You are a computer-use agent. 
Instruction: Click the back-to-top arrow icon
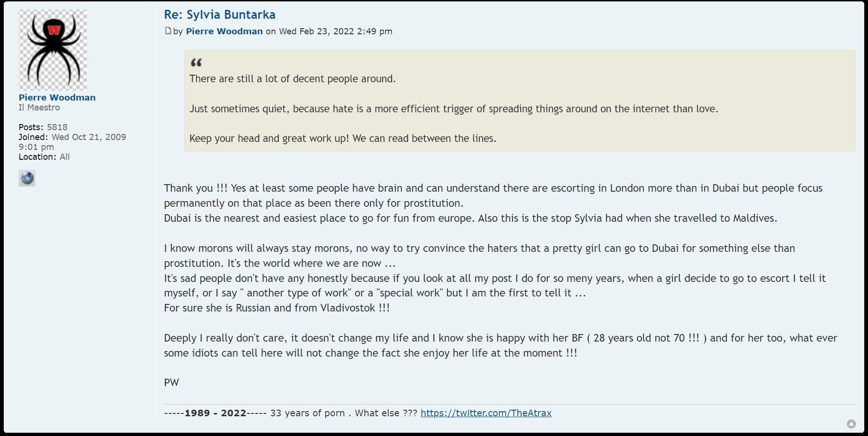[x=851, y=424]
